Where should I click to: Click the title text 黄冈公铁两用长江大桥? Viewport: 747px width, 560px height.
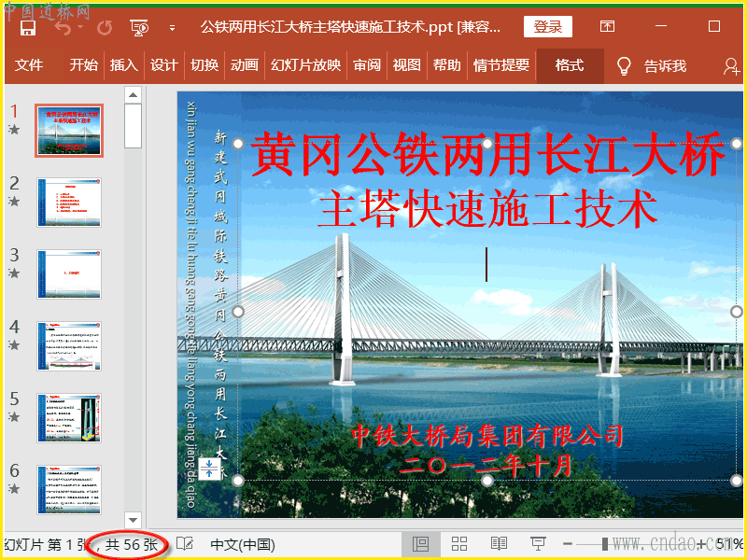click(487, 154)
